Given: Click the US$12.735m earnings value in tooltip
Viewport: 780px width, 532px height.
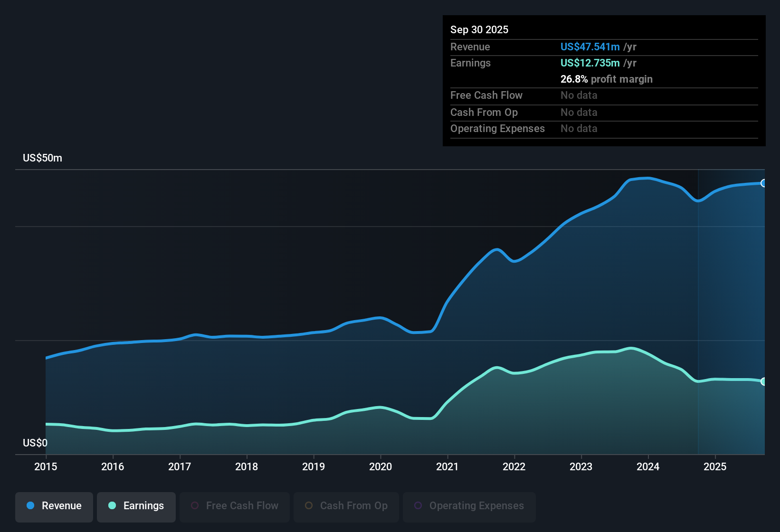Looking at the screenshot, I should coord(590,63).
